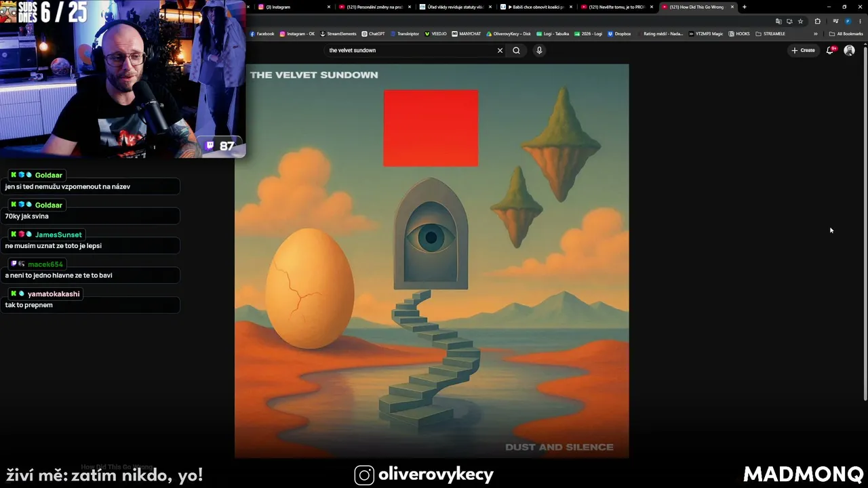This screenshot has height=488, width=868.
Task: Click the YouTube Create button
Action: [804, 50]
